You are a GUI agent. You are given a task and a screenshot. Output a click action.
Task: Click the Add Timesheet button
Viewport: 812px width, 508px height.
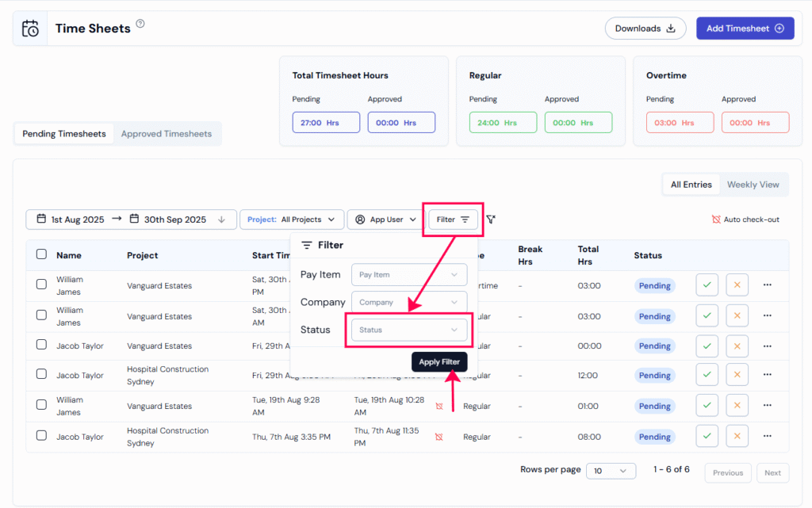[745, 29]
